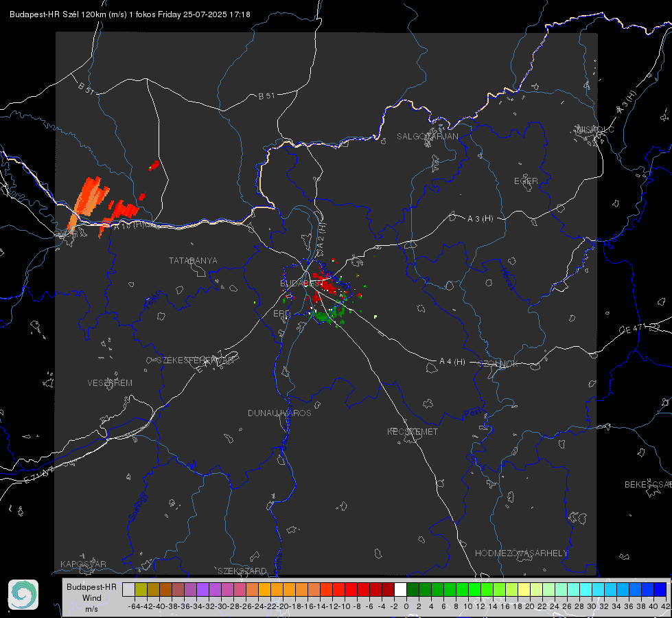Viewport: 672px width, 618px height.
Task: Click the radar title text with date 25-07-2025
Action: [130, 14]
